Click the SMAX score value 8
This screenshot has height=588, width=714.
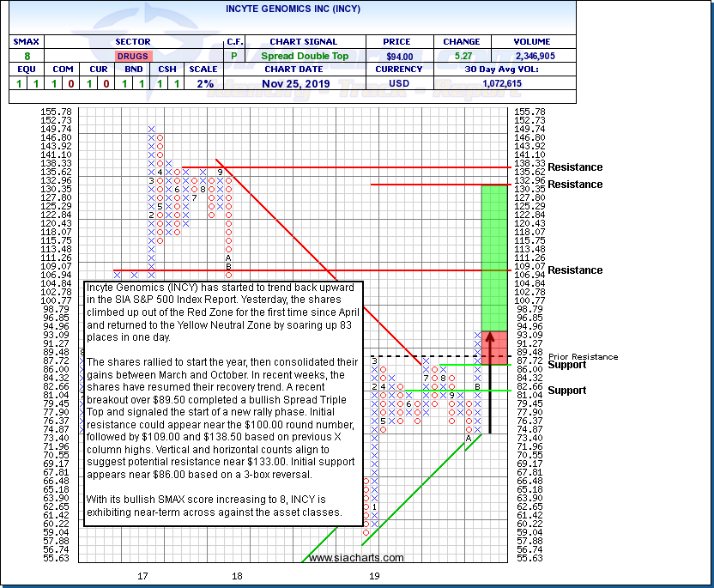click(x=25, y=56)
